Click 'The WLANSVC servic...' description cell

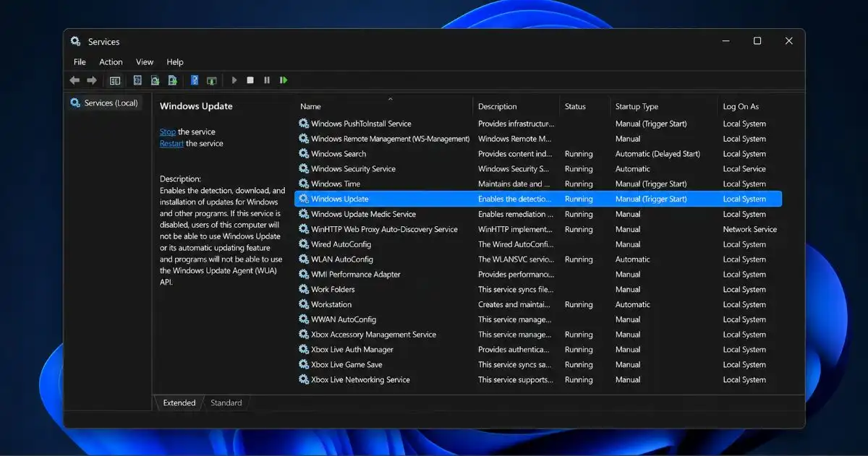point(516,259)
